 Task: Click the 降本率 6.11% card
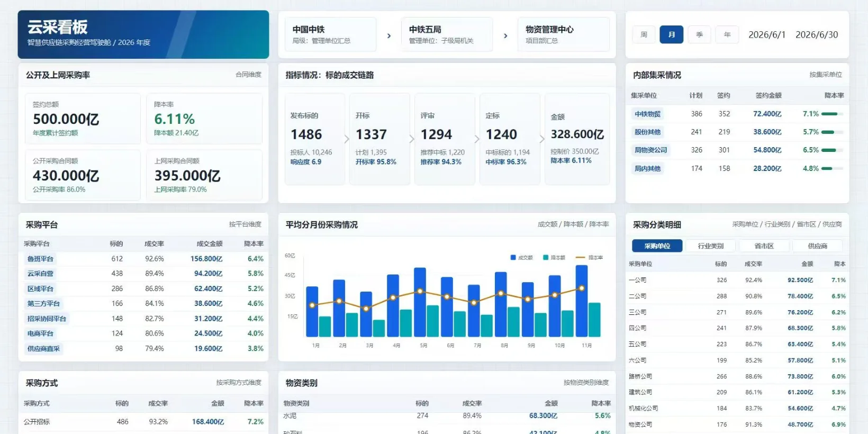pos(204,119)
